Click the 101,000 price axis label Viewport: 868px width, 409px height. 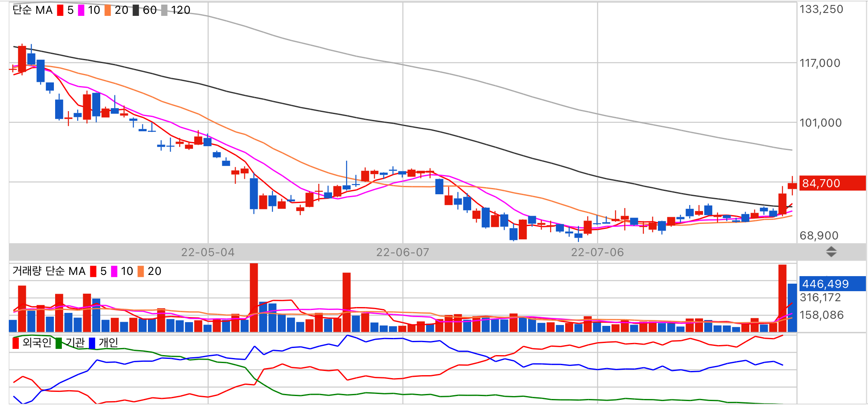point(820,123)
